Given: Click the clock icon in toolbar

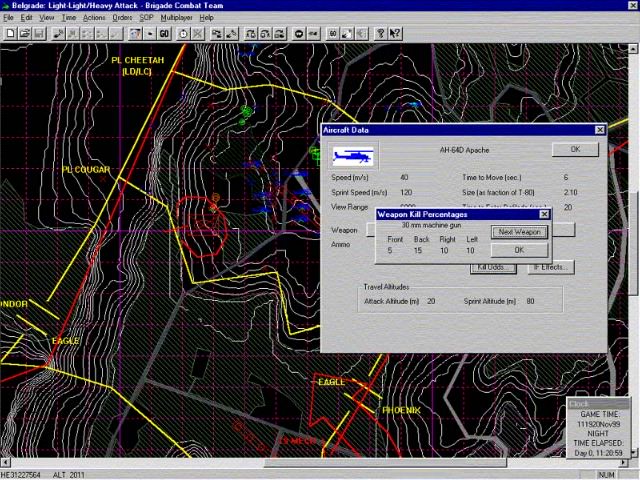Looking at the screenshot, I should (x=182, y=33).
